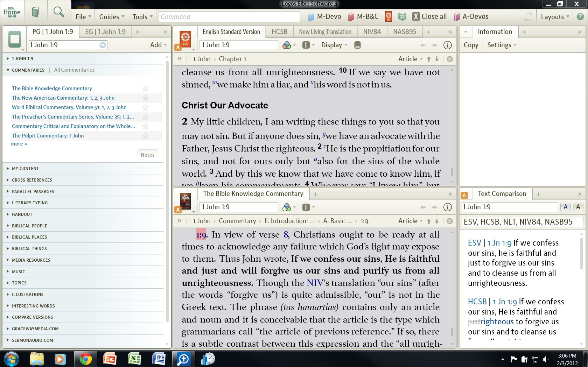Star Commentary Critical and Explanatory
The width and height of the screenshot is (588, 367).
(x=145, y=126)
